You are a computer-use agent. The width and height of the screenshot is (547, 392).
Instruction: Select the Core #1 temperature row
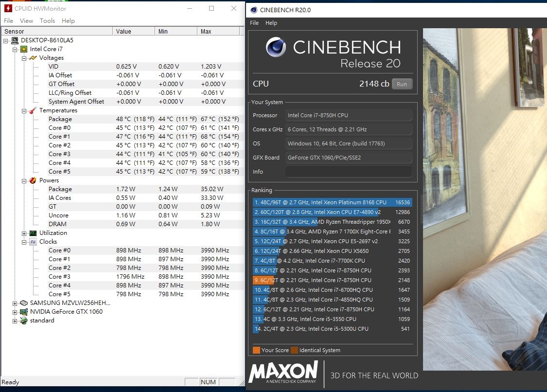[146, 137]
